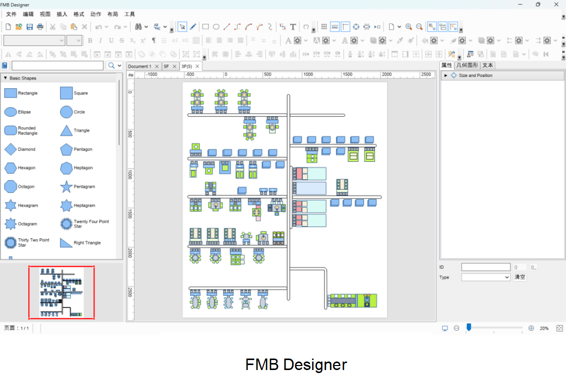Screen dimensions: 566x392
Task: Open the 编辑 menu
Action: pos(28,14)
